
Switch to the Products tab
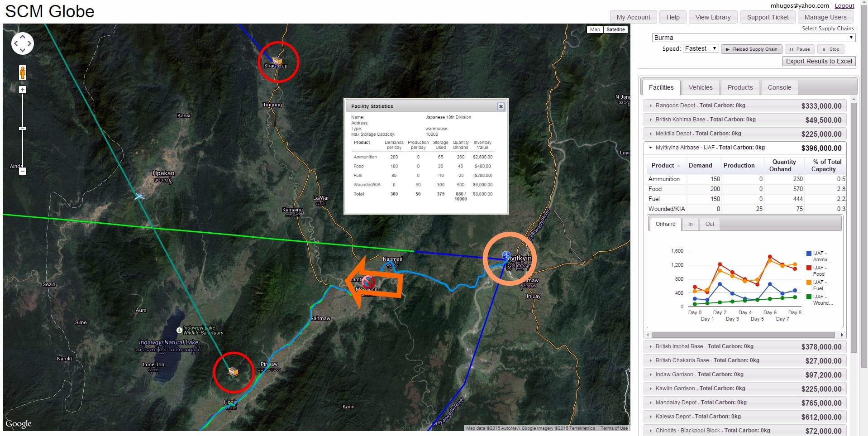[x=740, y=87]
